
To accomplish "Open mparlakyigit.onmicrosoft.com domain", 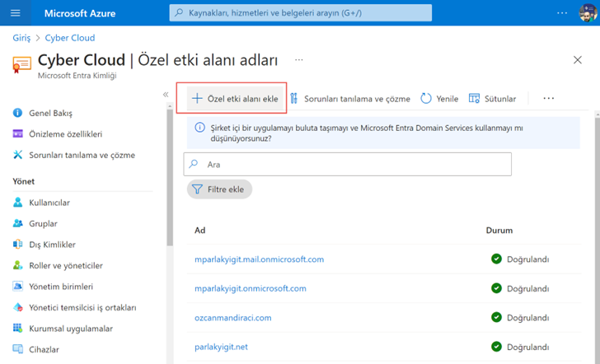I will click(251, 288).
